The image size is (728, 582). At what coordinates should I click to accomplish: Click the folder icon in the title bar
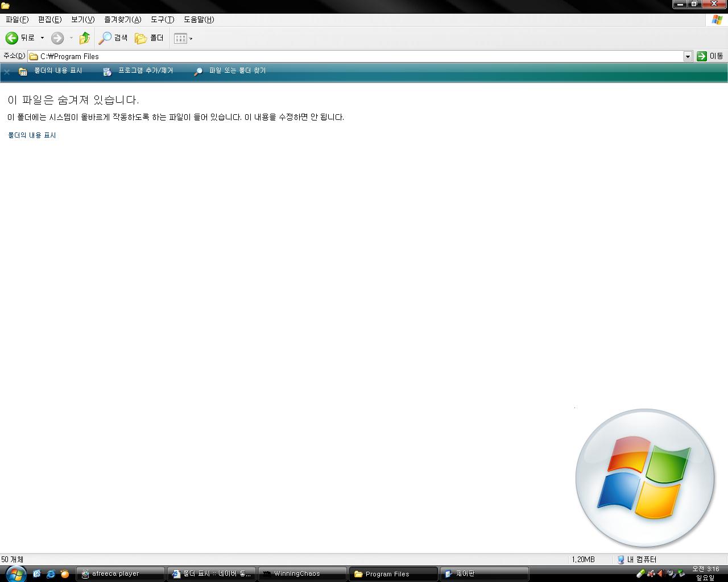coord(5,6)
